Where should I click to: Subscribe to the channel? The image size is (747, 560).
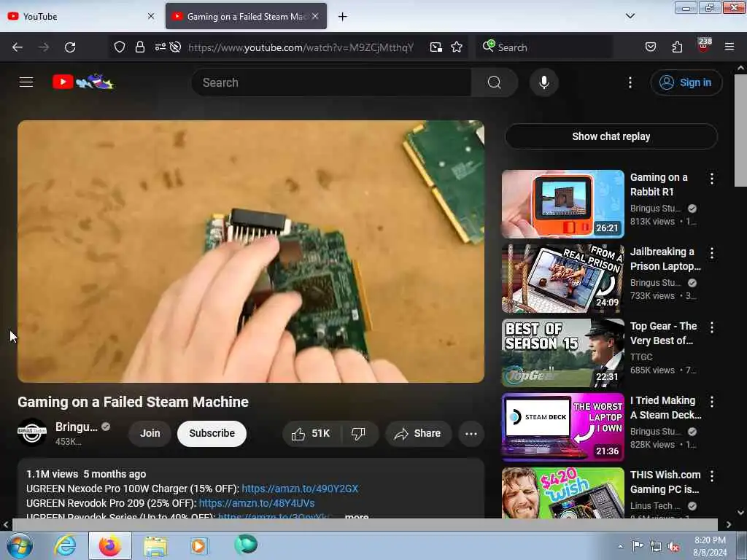[212, 433]
